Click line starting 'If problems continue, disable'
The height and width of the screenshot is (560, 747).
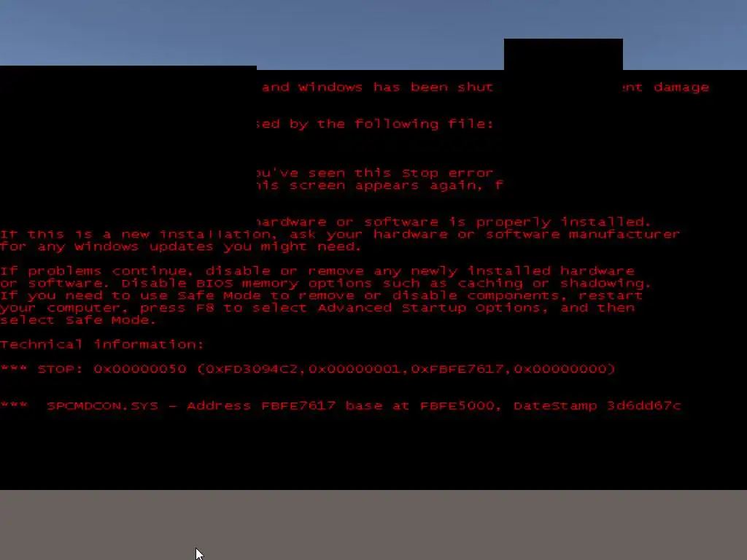click(x=317, y=271)
